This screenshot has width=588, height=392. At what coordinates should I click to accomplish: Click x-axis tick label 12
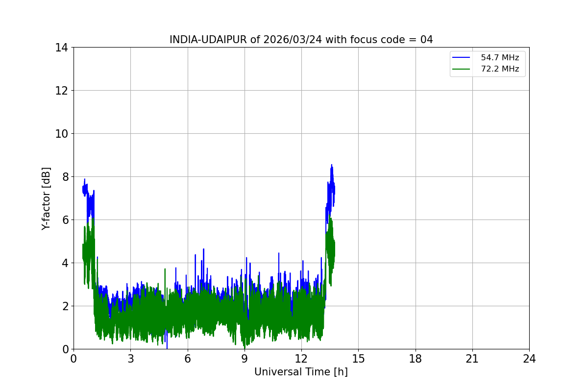tap(301, 359)
